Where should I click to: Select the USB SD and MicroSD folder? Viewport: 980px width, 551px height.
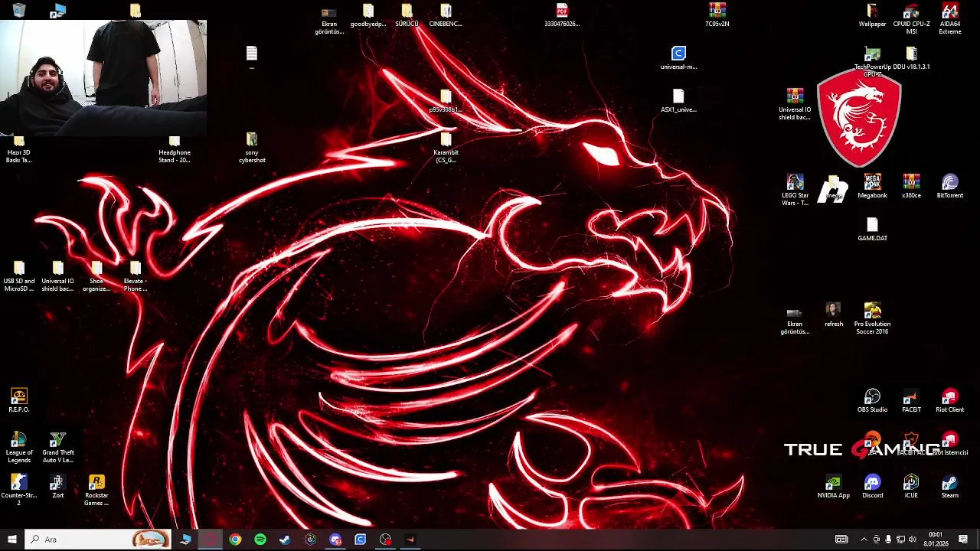pyautogui.click(x=19, y=276)
